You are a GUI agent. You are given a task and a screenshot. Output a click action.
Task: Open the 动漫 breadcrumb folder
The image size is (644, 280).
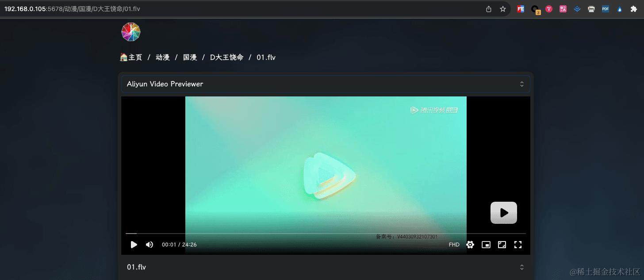click(x=163, y=57)
